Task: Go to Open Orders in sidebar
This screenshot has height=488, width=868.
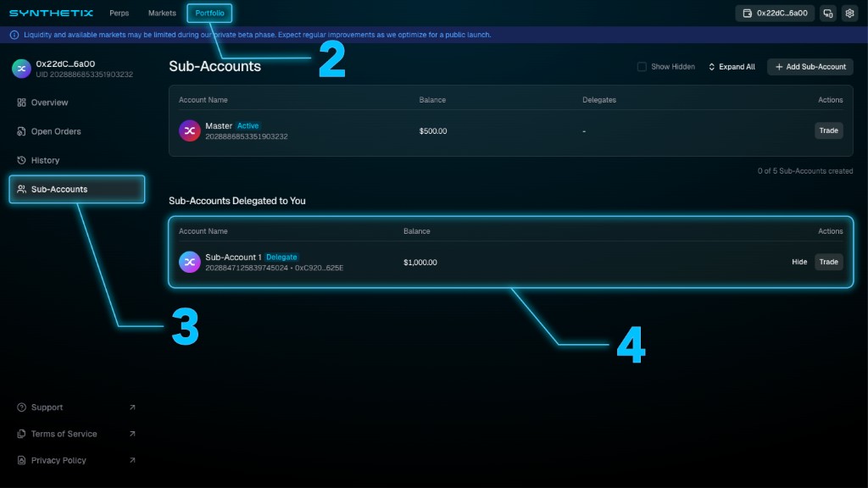Action: tap(56, 131)
